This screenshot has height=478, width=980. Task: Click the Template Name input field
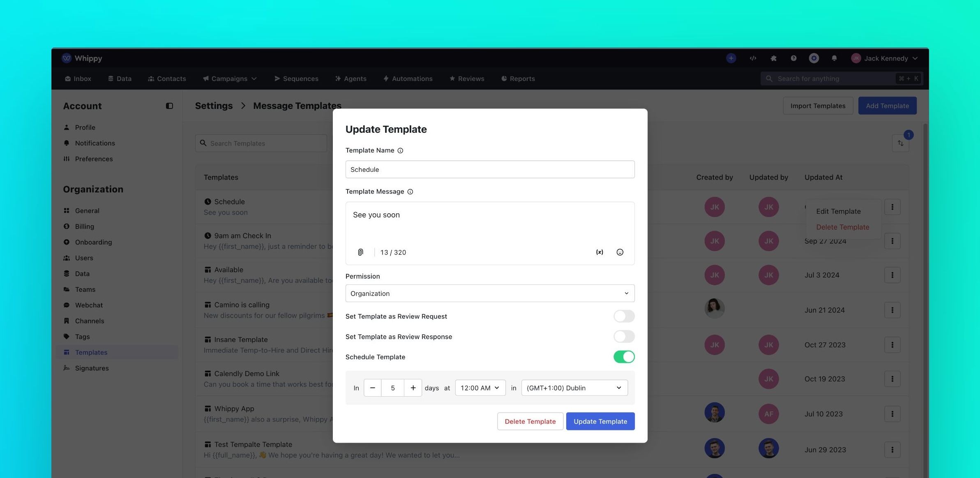(x=489, y=169)
